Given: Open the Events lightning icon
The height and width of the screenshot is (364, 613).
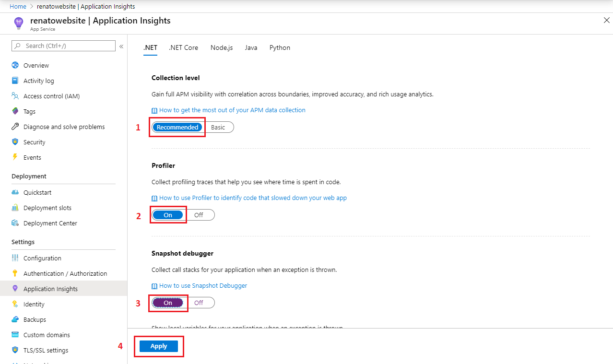Looking at the screenshot, I should (15, 157).
